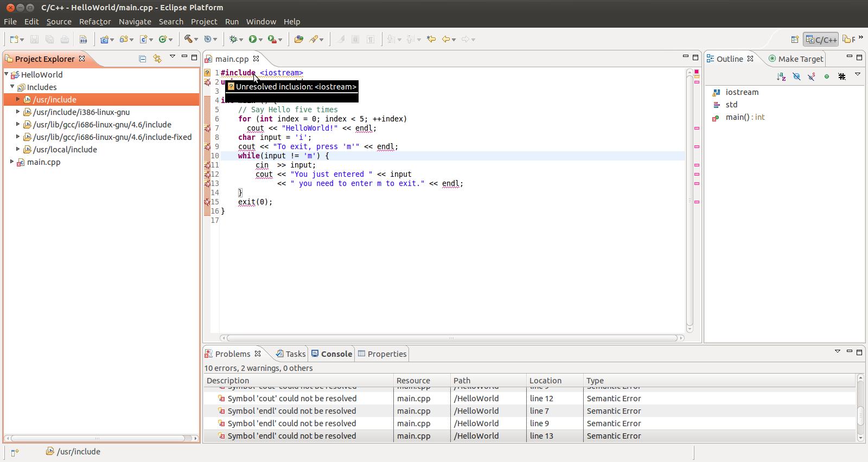
Task: Collapse the HelloWorld project node
Action: 7,74
